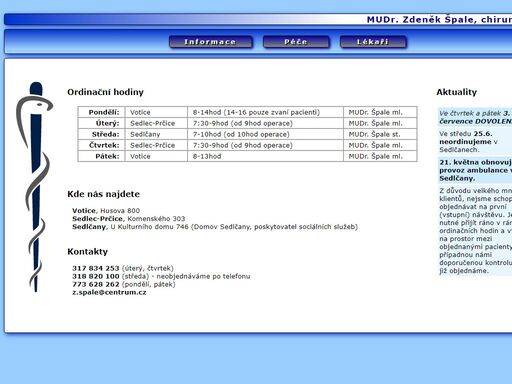Click the Úterý row label
The image size is (512, 384).
click(x=107, y=123)
